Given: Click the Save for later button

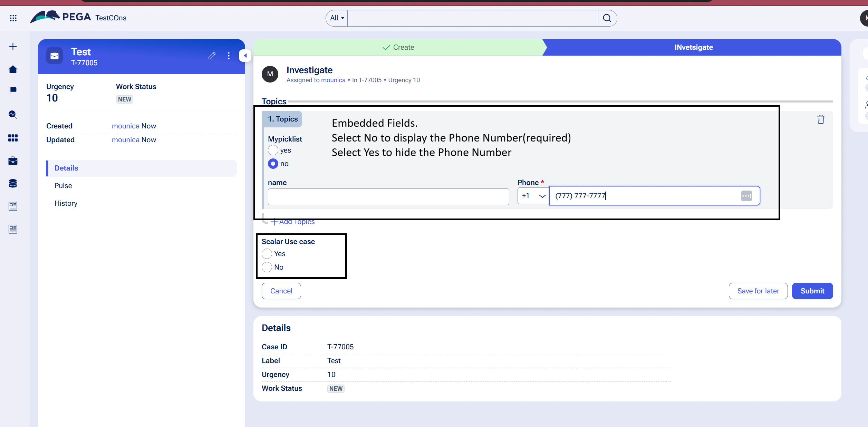Looking at the screenshot, I should tap(758, 291).
